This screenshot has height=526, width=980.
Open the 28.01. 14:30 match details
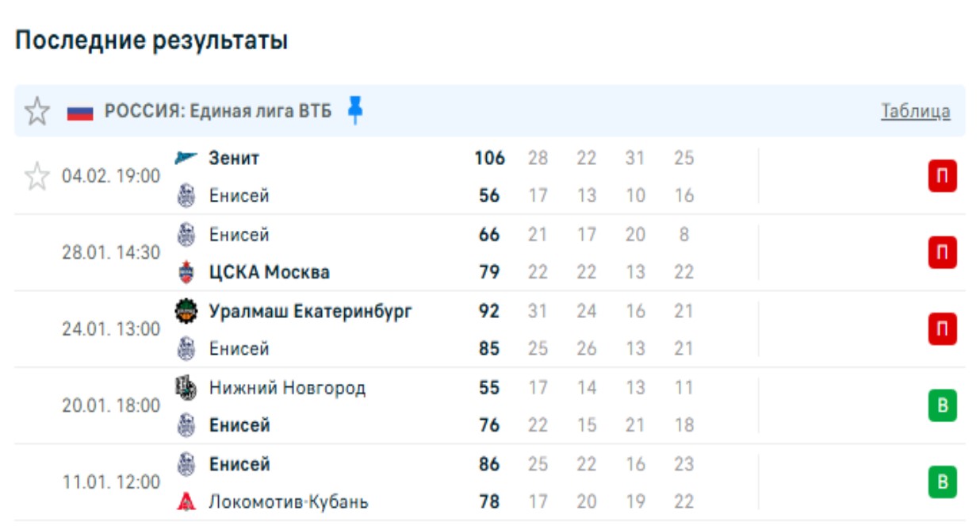pyautogui.click(x=111, y=253)
